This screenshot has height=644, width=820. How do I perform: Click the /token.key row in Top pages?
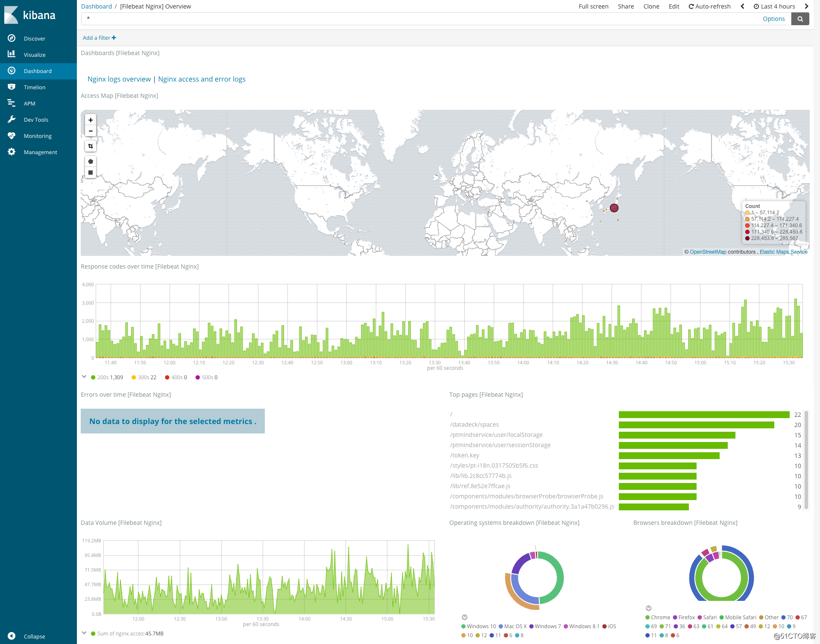click(625, 455)
